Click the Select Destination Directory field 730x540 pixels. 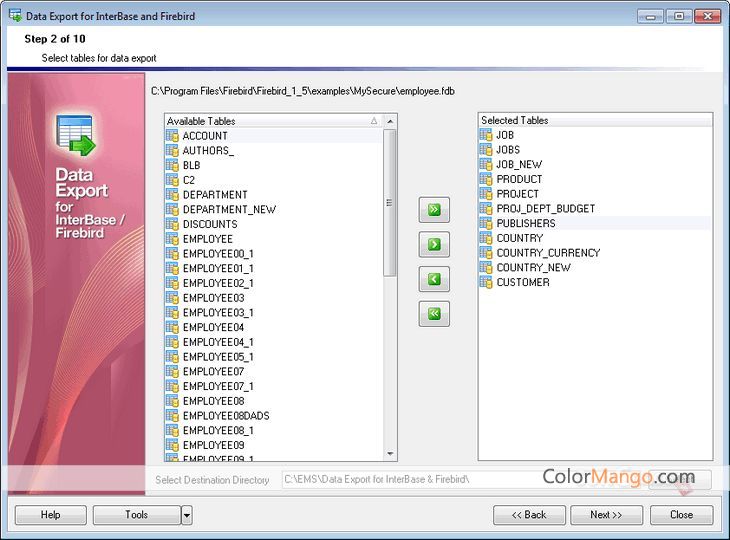coord(466,479)
